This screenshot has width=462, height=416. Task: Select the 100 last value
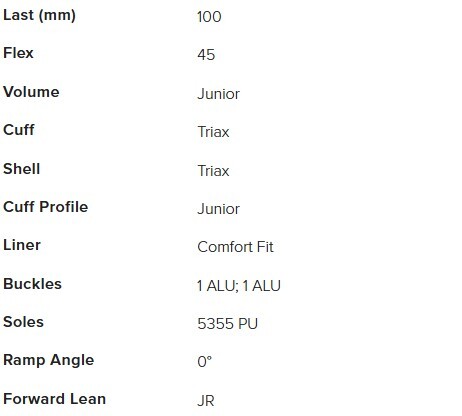[209, 17]
